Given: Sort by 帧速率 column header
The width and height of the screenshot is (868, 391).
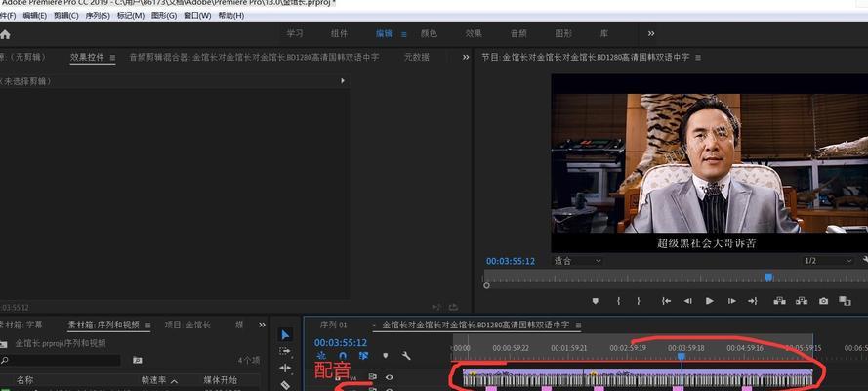Looking at the screenshot, I should tap(155, 380).
